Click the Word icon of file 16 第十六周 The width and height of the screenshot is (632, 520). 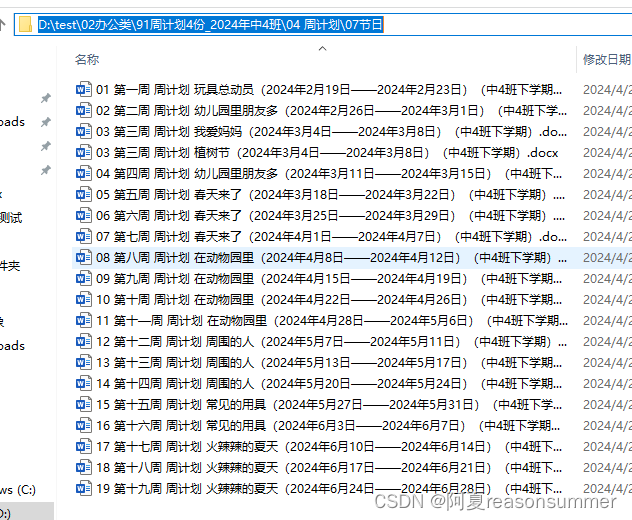pyautogui.click(x=83, y=425)
